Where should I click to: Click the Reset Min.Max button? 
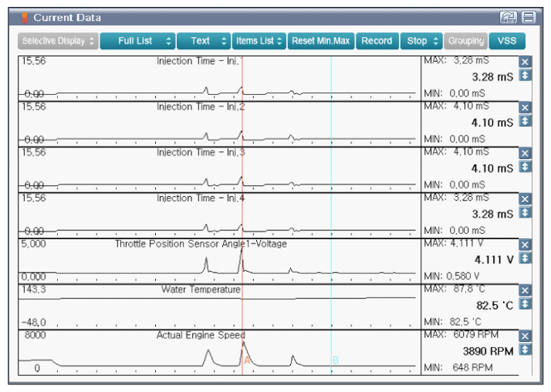pyautogui.click(x=321, y=41)
